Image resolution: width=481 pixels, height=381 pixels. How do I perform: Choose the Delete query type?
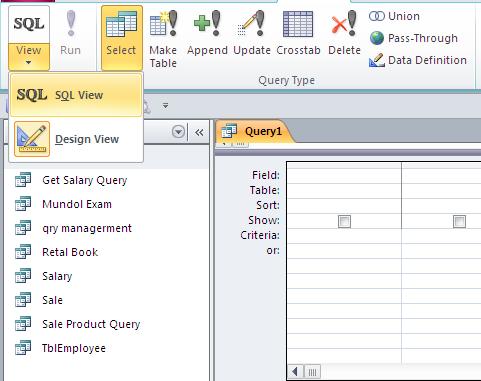[344, 33]
